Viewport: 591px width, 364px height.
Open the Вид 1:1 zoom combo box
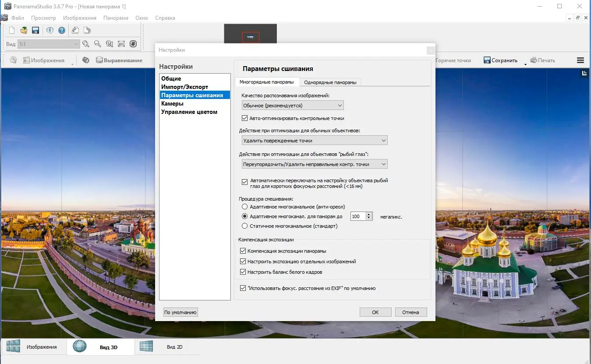pos(49,44)
